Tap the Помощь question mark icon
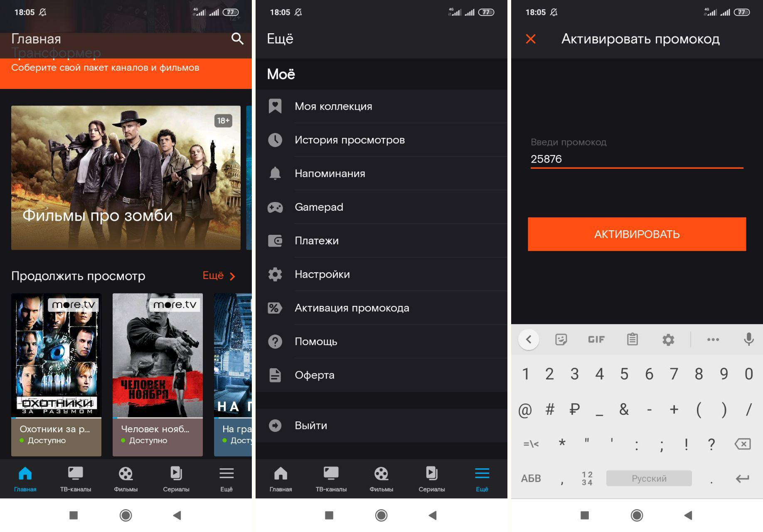The height and width of the screenshot is (532, 763). click(x=275, y=342)
